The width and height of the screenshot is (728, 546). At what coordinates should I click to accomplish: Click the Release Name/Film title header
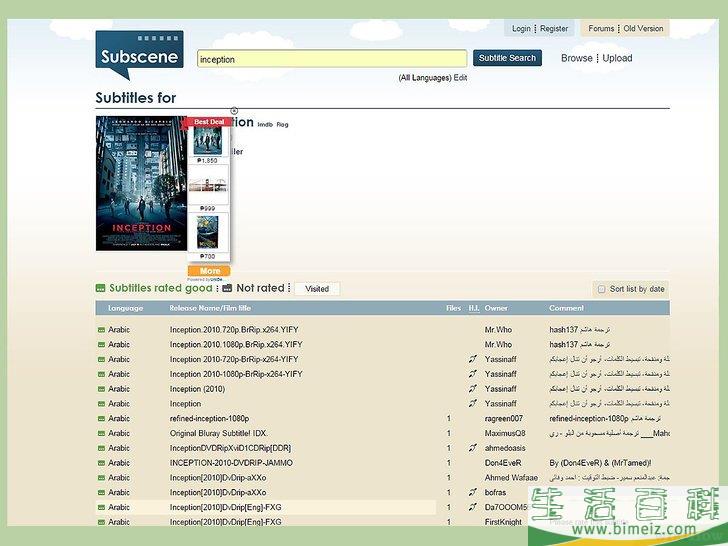tap(210, 308)
